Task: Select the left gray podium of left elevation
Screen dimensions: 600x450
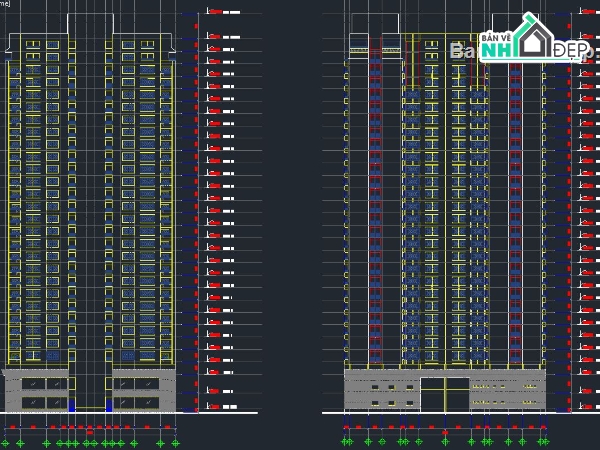Action: tap(36, 390)
